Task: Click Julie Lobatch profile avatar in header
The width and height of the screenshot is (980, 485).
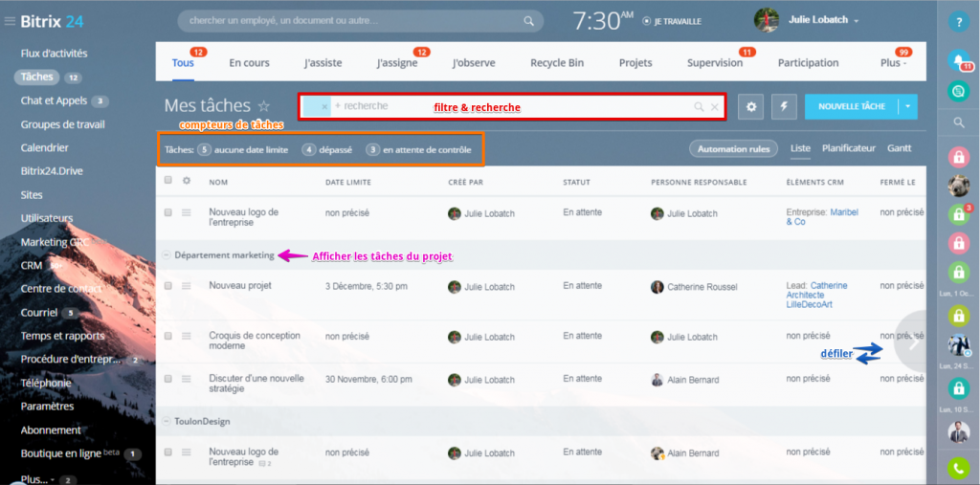Action: click(768, 20)
